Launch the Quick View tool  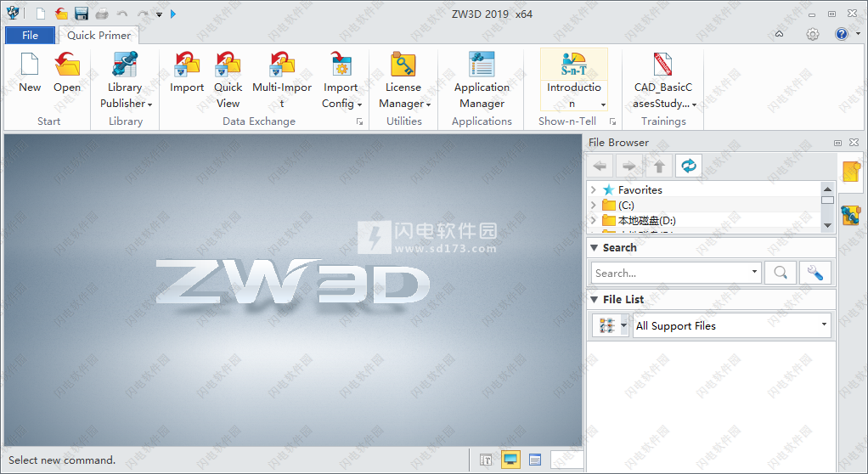(228, 65)
